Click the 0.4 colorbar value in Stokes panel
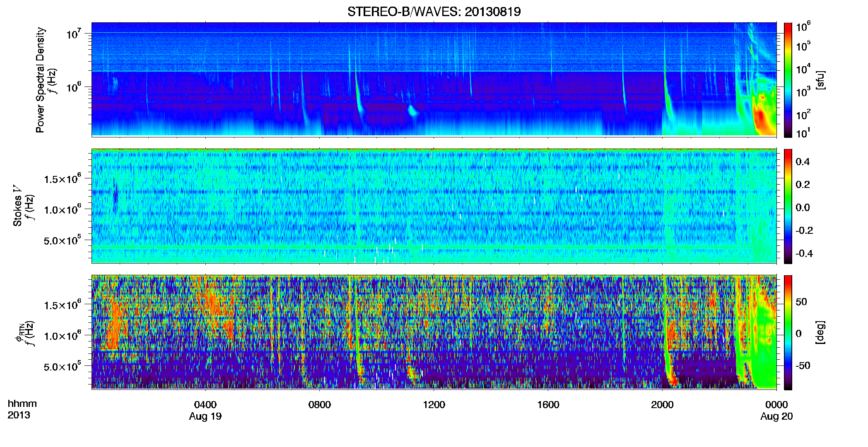Viewport: 868px width, 447px height. [803, 162]
